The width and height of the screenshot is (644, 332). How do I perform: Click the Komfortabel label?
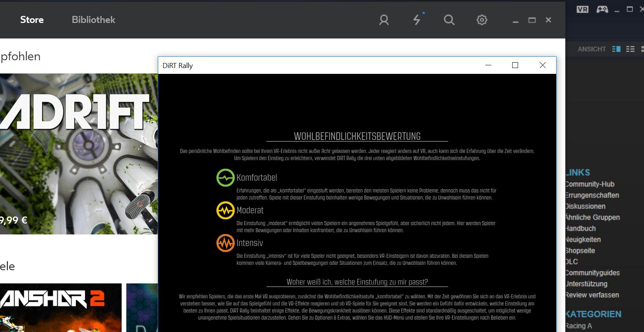[x=257, y=178]
